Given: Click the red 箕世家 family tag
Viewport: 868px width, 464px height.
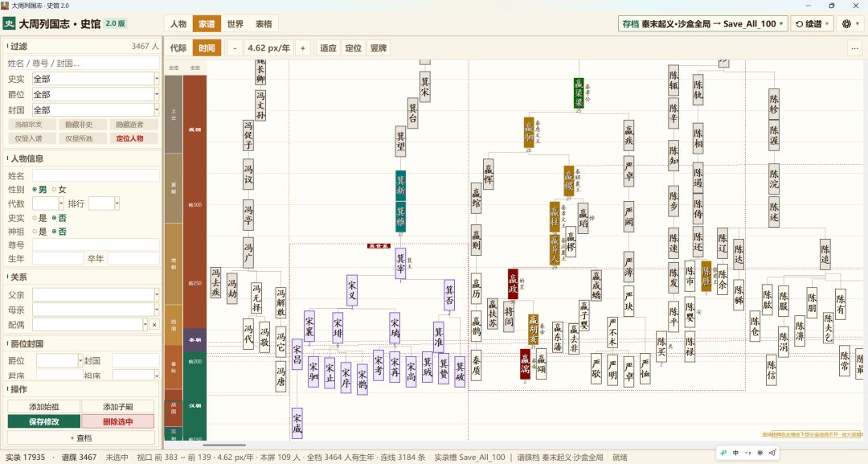Looking at the screenshot, I should point(379,246).
